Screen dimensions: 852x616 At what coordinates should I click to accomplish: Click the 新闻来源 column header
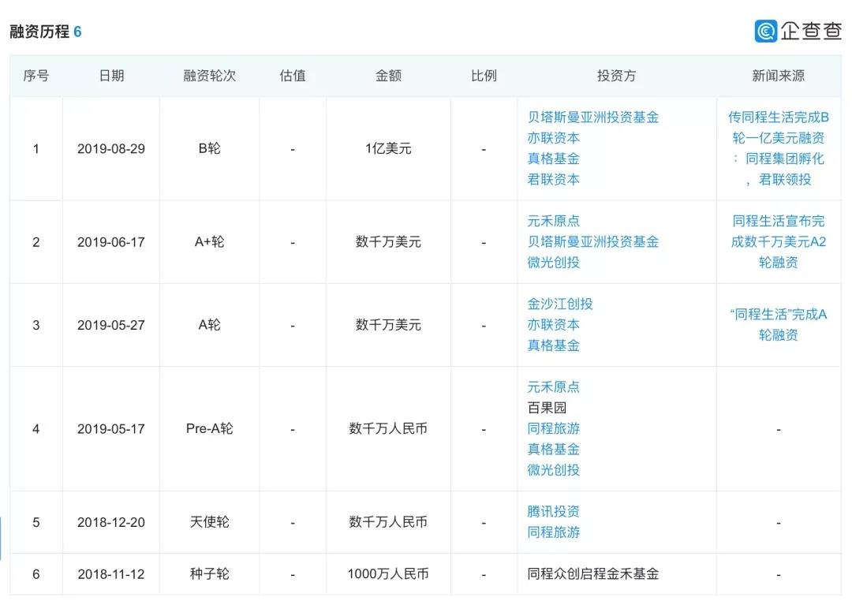coord(778,76)
